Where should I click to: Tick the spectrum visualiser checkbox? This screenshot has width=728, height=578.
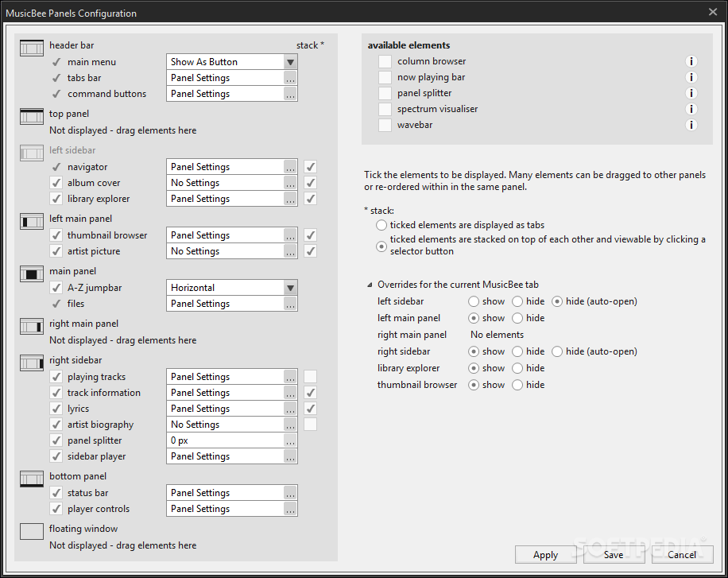385,109
